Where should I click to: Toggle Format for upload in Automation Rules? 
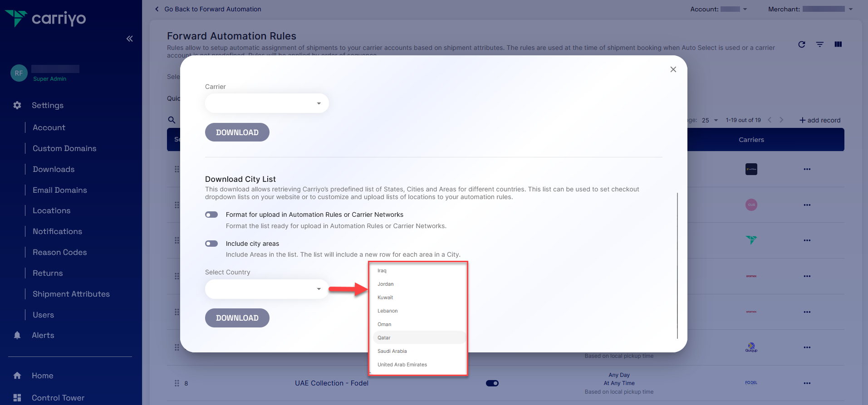click(x=211, y=215)
